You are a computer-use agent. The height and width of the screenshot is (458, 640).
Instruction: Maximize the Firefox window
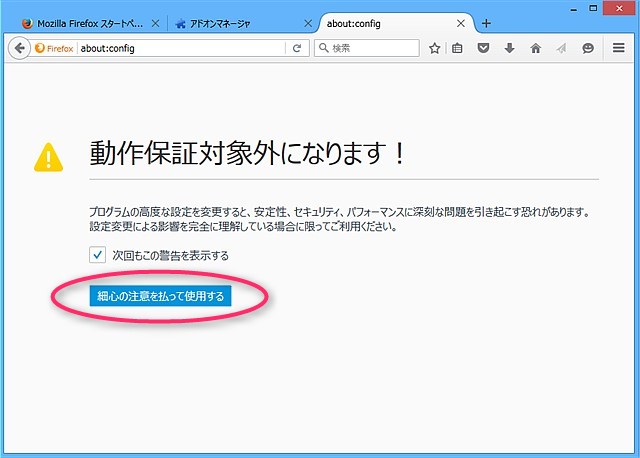593,8
